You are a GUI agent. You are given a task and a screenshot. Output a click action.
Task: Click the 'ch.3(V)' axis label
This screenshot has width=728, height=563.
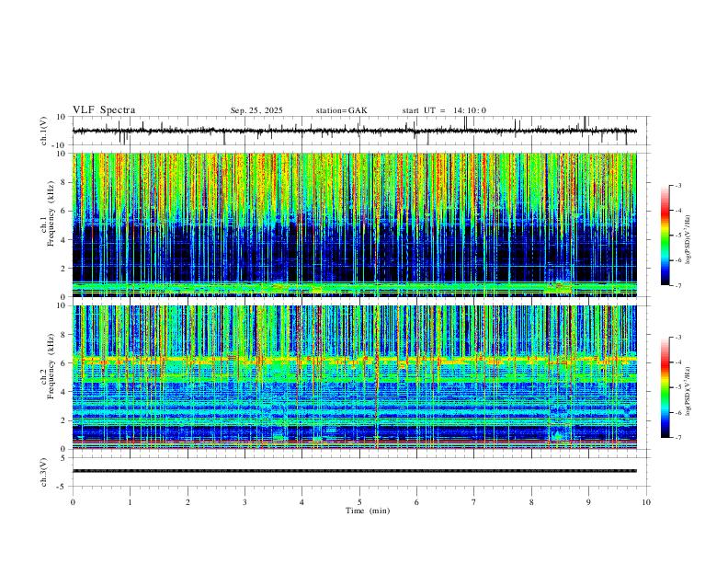44,472
